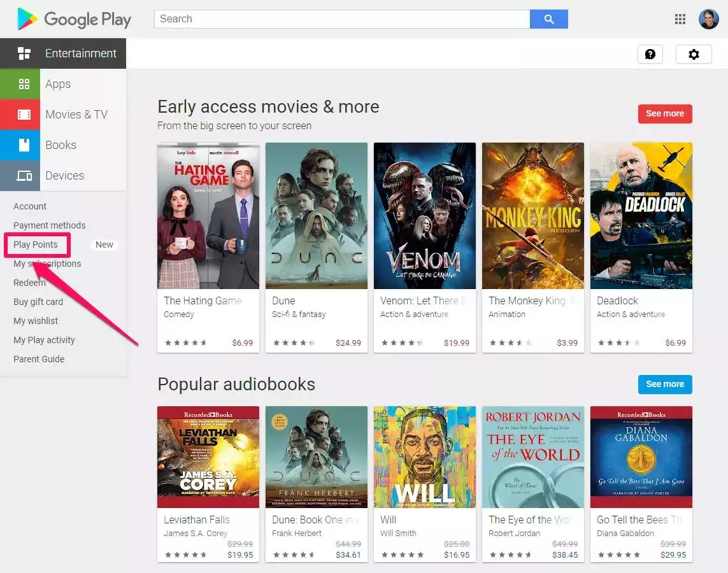This screenshot has height=573, width=728.
Task: Open the user profile avatar
Action: [x=708, y=19]
